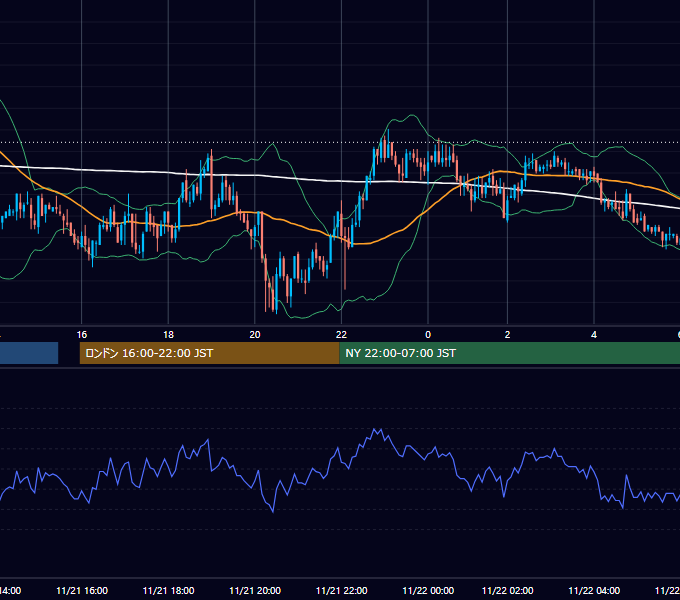The width and height of the screenshot is (680, 600).
Task: Click the ロンドン 16:00-22:00 JST session bar
Action: coord(209,353)
